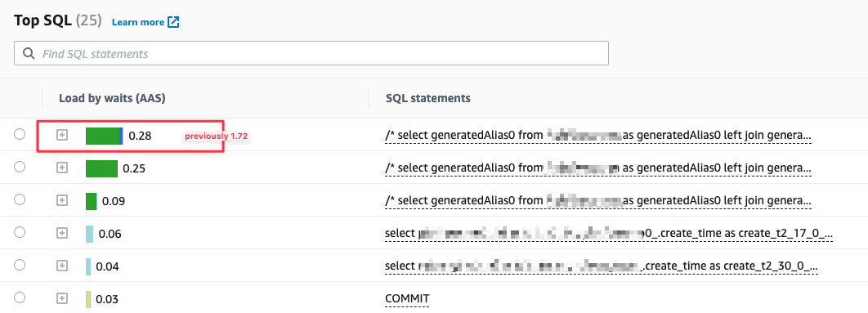Expand the 0.09 load SQL row
This screenshot has height=313, width=868.
coord(63,200)
